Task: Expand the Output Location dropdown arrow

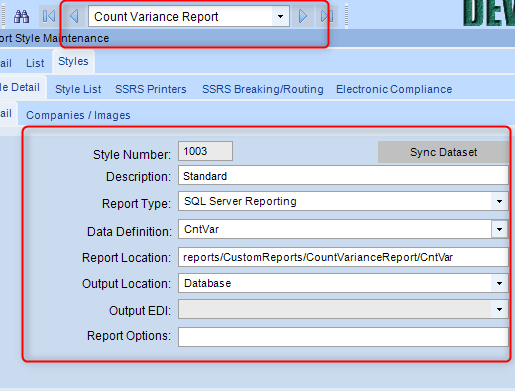Action: click(x=499, y=283)
